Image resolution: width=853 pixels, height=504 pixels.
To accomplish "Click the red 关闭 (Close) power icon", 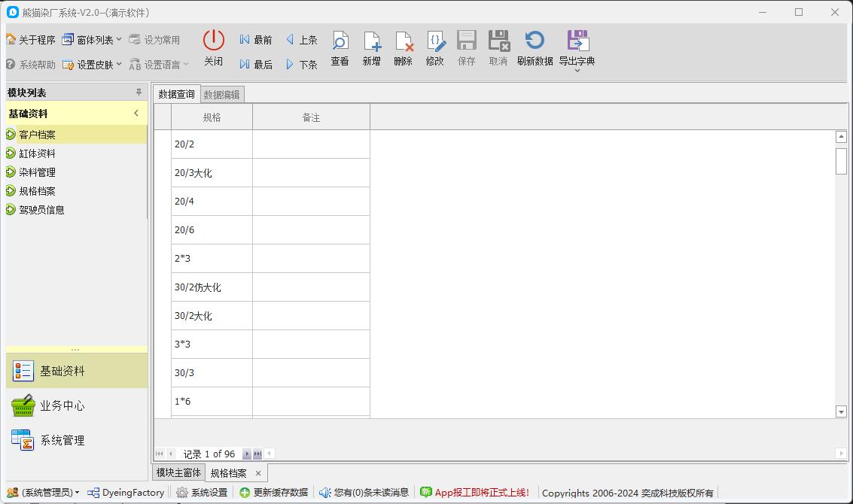I will click(213, 47).
